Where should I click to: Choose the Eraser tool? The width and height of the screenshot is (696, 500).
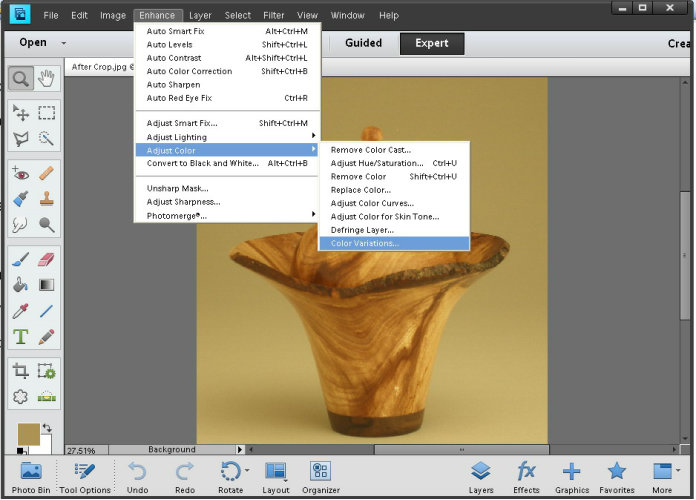click(x=46, y=259)
